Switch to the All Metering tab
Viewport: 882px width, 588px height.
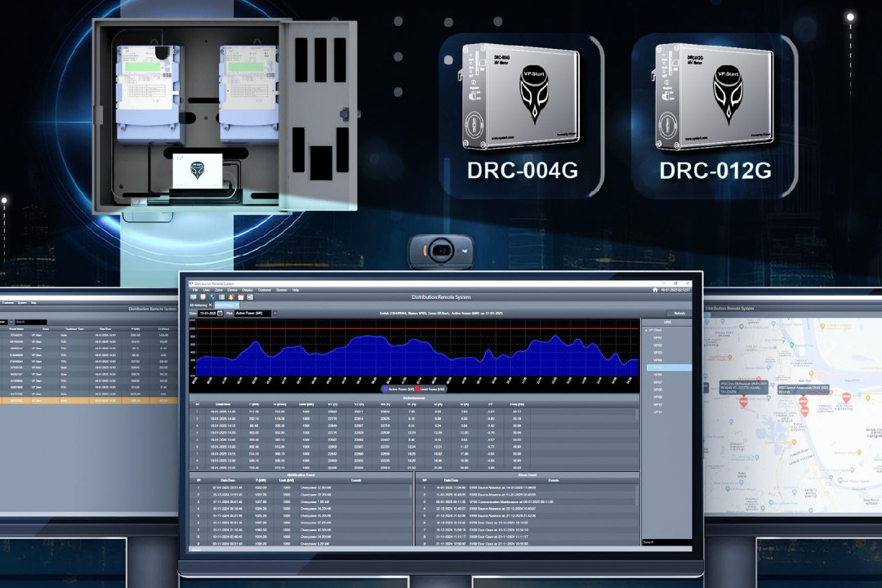click(x=198, y=305)
